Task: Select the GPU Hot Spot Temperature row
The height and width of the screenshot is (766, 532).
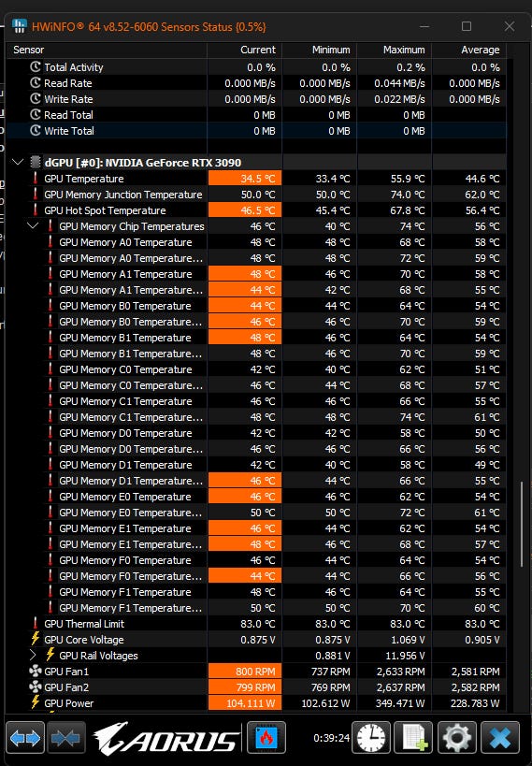Action: click(x=256, y=210)
